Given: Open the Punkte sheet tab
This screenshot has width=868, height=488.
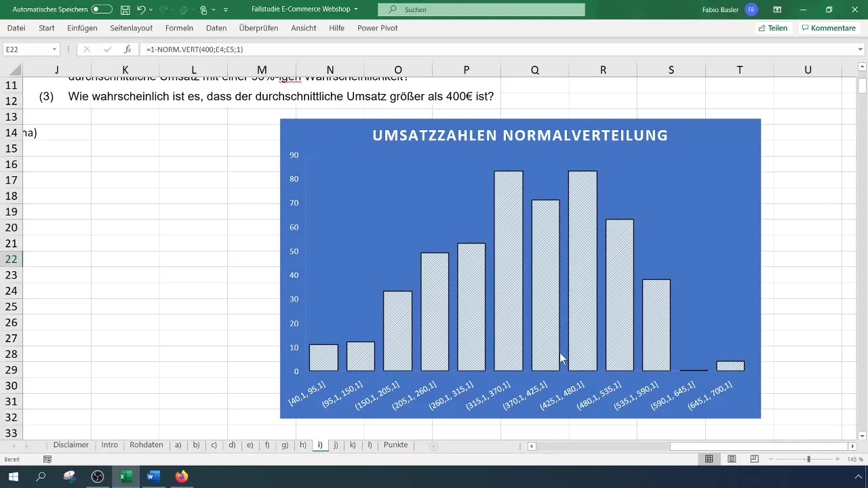Looking at the screenshot, I should click(x=396, y=445).
